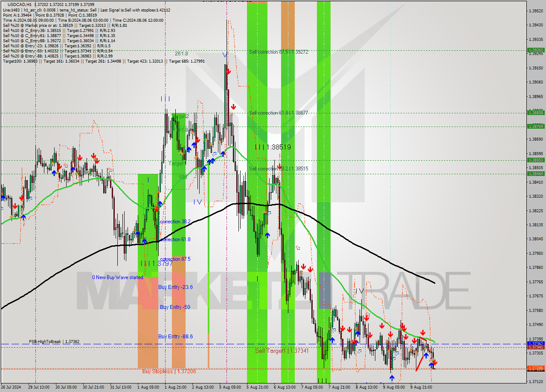Click the red 1.37341 price tag on axis

[x=535, y=347]
